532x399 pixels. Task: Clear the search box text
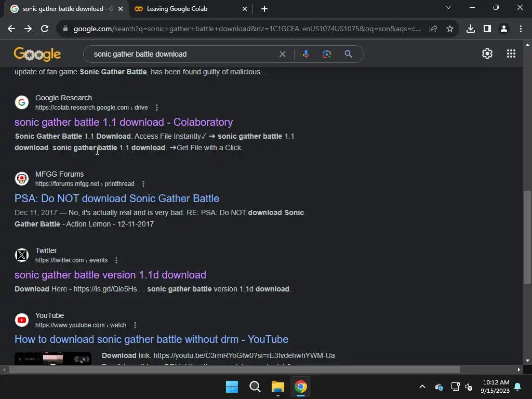[x=282, y=54]
